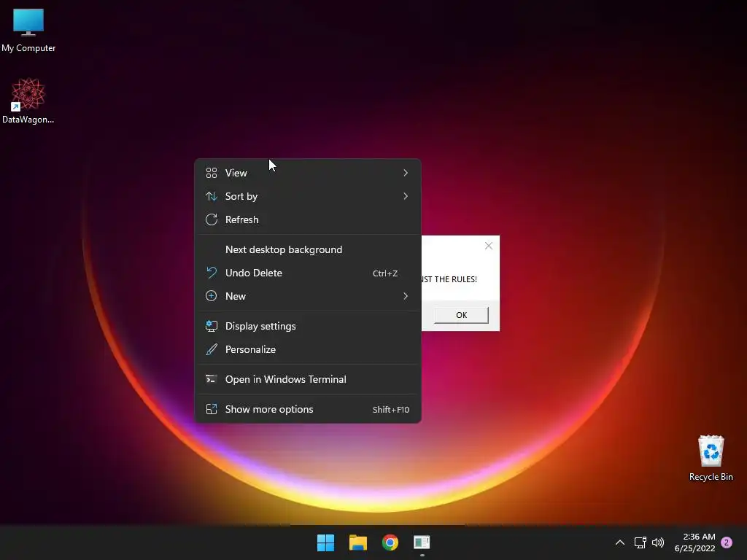Viewport: 747px width, 560px height.
Task: Click the Sort by arrows icon
Action: pos(212,196)
